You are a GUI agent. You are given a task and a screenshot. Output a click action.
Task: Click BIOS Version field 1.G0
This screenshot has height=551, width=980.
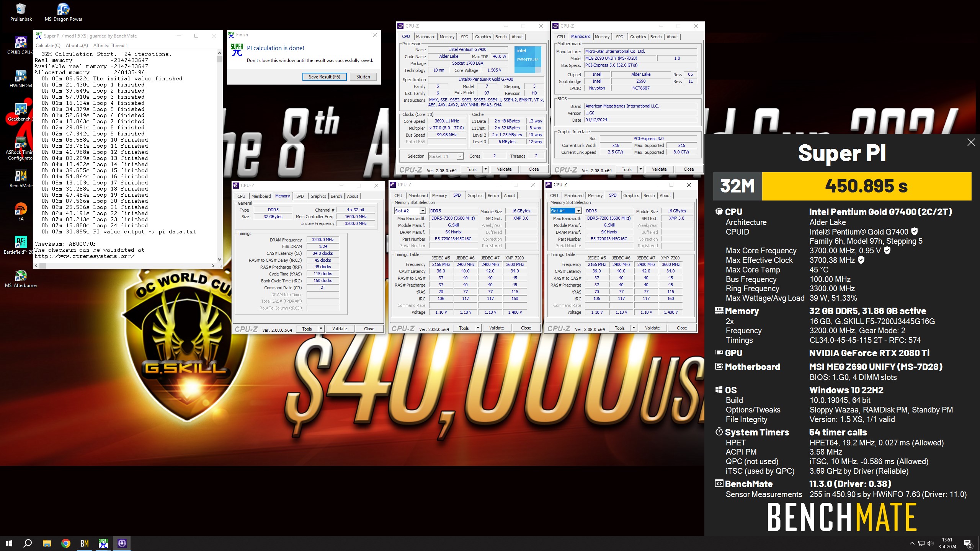[640, 113]
